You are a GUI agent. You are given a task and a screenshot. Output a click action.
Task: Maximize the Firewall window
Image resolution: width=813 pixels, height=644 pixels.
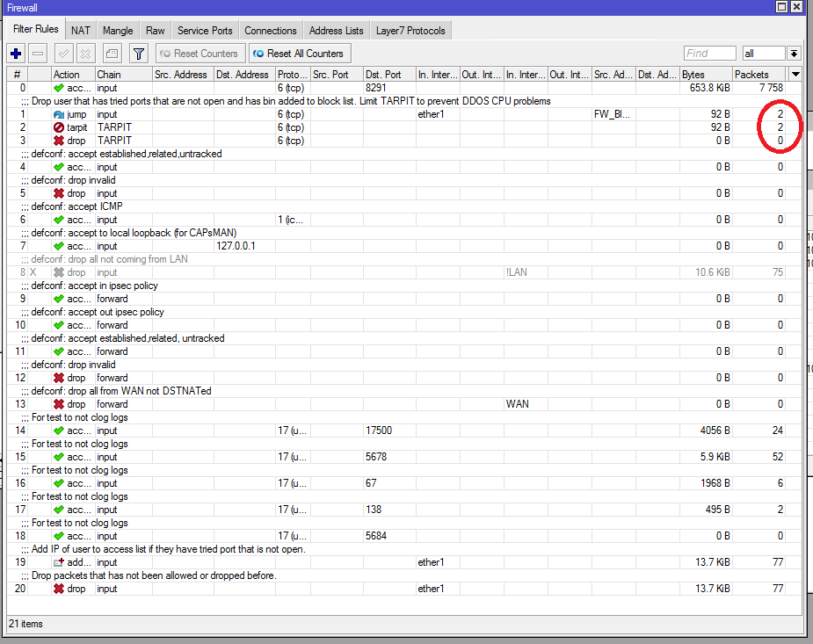781,7
